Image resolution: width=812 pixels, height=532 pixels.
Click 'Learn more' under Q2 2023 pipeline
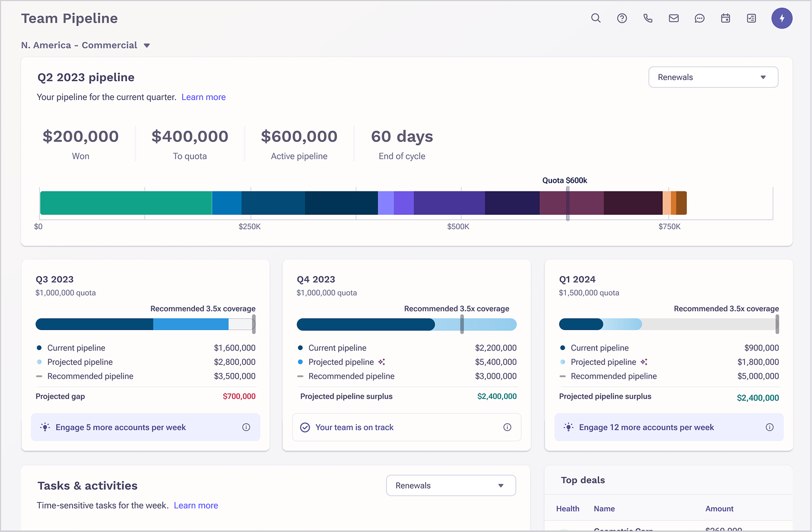[x=203, y=97]
